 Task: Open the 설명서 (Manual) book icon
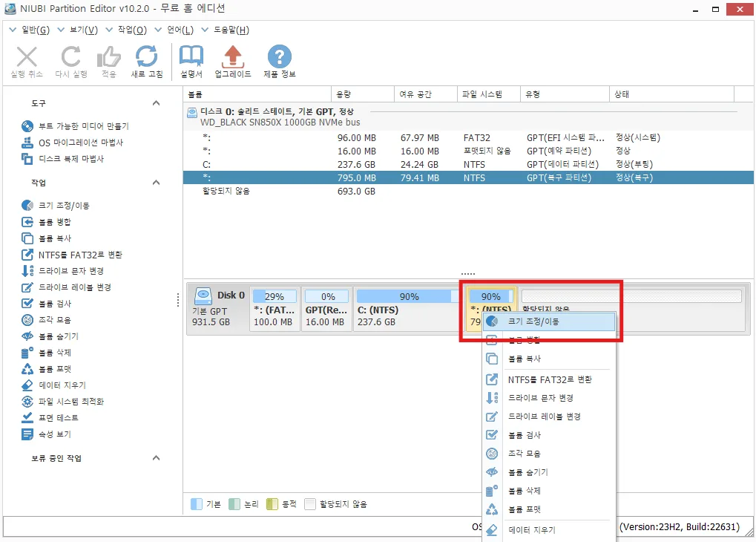[x=191, y=56]
